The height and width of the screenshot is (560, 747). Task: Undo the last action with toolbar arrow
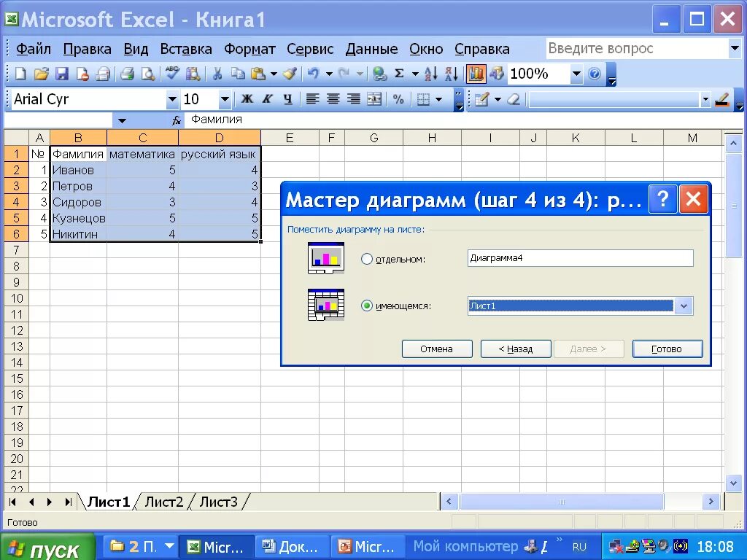pyautogui.click(x=313, y=74)
